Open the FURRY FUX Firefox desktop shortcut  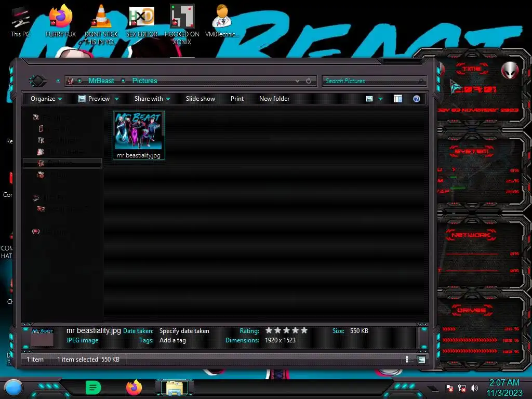tap(60, 21)
